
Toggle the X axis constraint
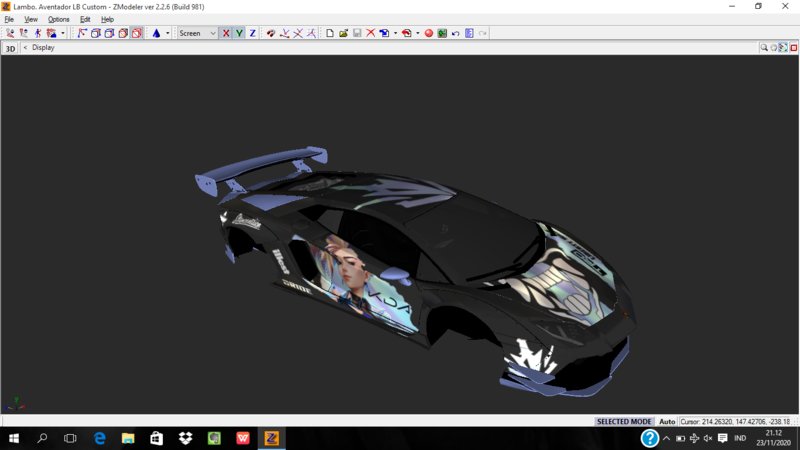tap(226, 33)
